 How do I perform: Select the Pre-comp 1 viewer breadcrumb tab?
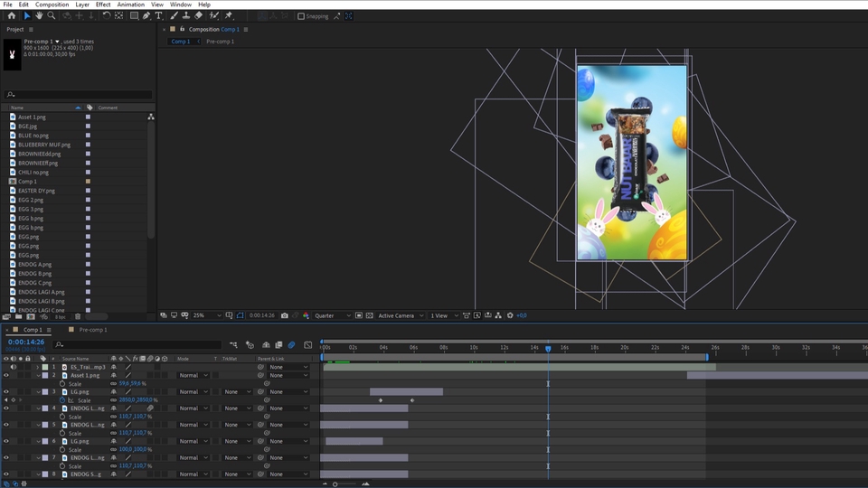(221, 42)
